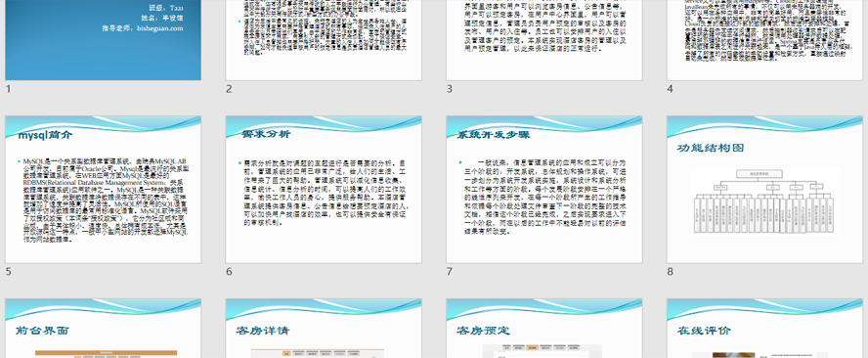Click the body paragraph on mysql简介 slide
The width and height of the screenshot is (868, 358).
point(104,201)
